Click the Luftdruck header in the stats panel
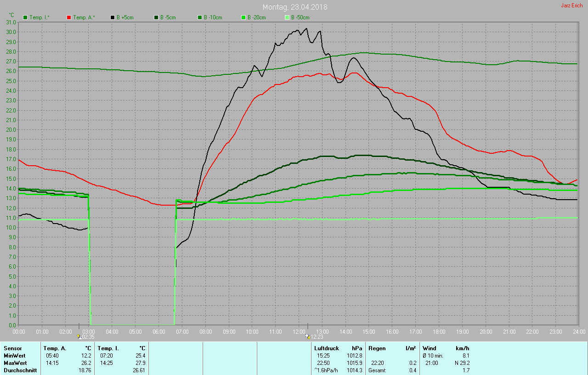Screen dimensions: 588x375 pyautogui.click(x=326, y=348)
